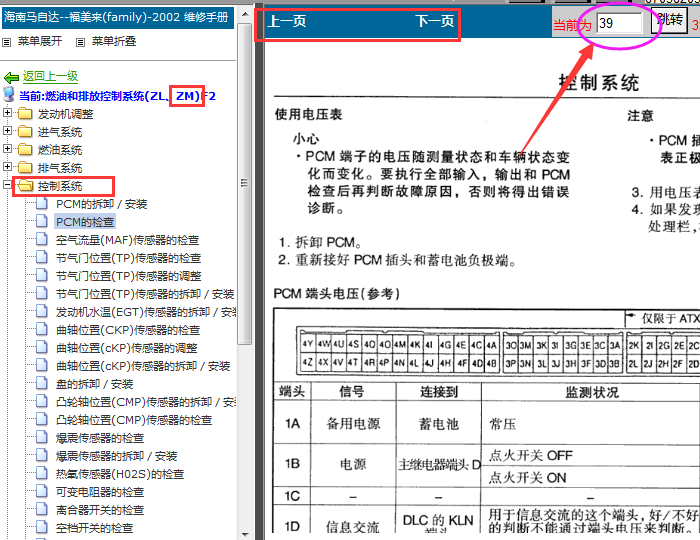Expand the 排气系统 tree node
Viewport: 700px width, 540px height.
(x=7, y=166)
